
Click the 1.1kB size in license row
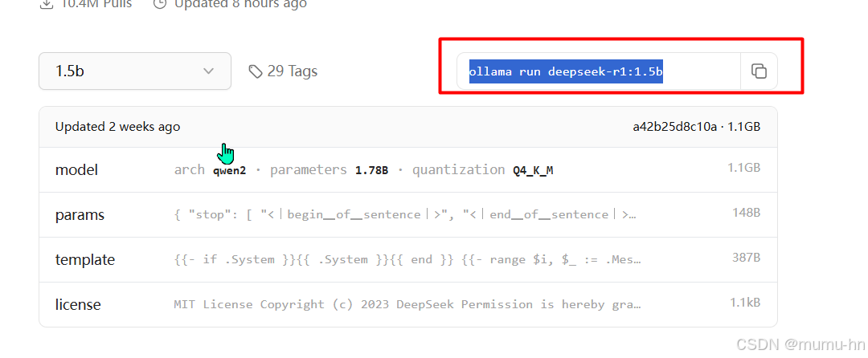745,302
